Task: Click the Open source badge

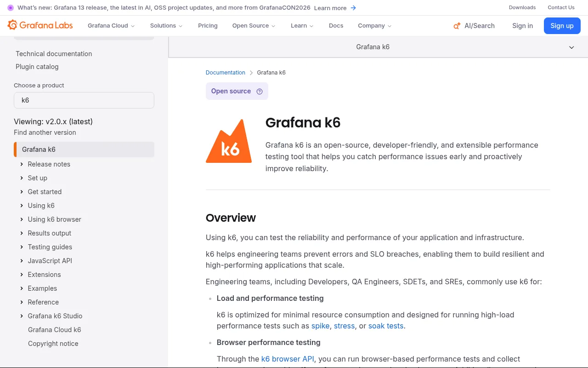Action: [237, 91]
